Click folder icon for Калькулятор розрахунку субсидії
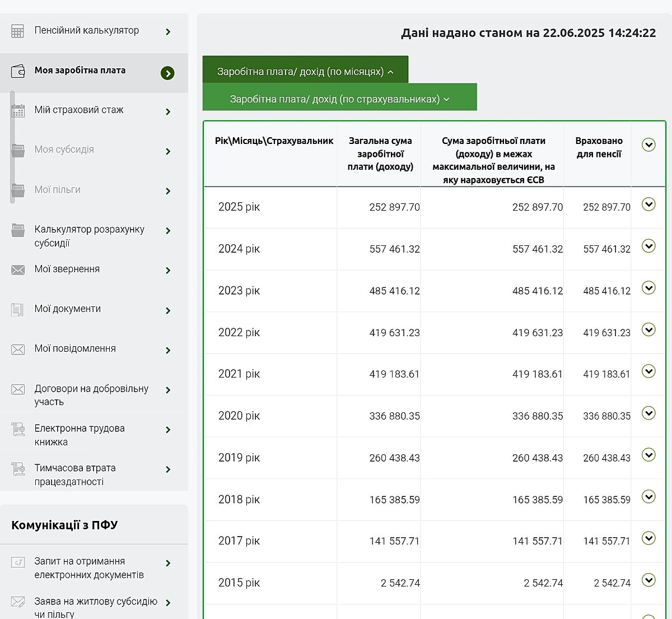The image size is (672, 619). click(18, 230)
